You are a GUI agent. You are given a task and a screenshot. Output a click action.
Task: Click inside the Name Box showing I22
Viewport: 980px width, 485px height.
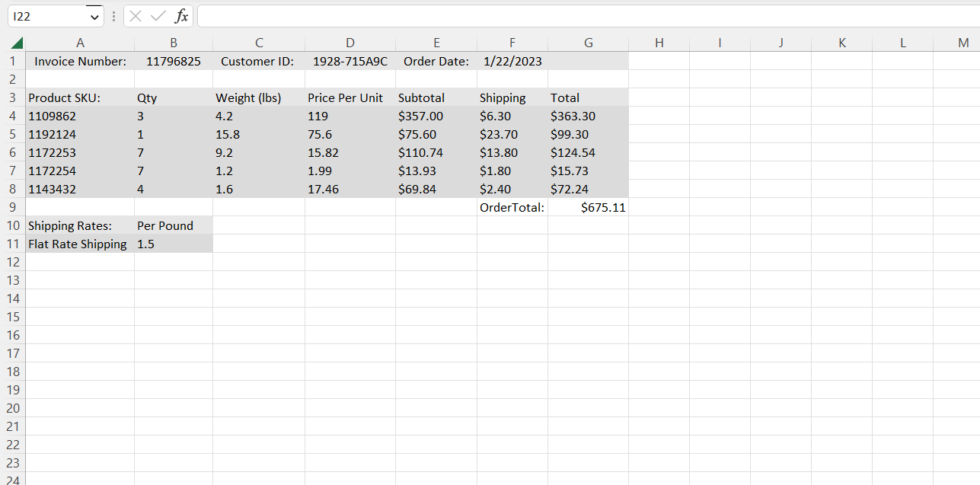pos(46,16)
